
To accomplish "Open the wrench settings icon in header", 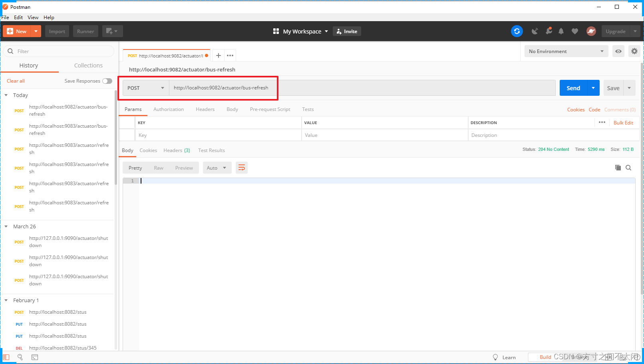I will pyautogui.click(x=549, y=31).
